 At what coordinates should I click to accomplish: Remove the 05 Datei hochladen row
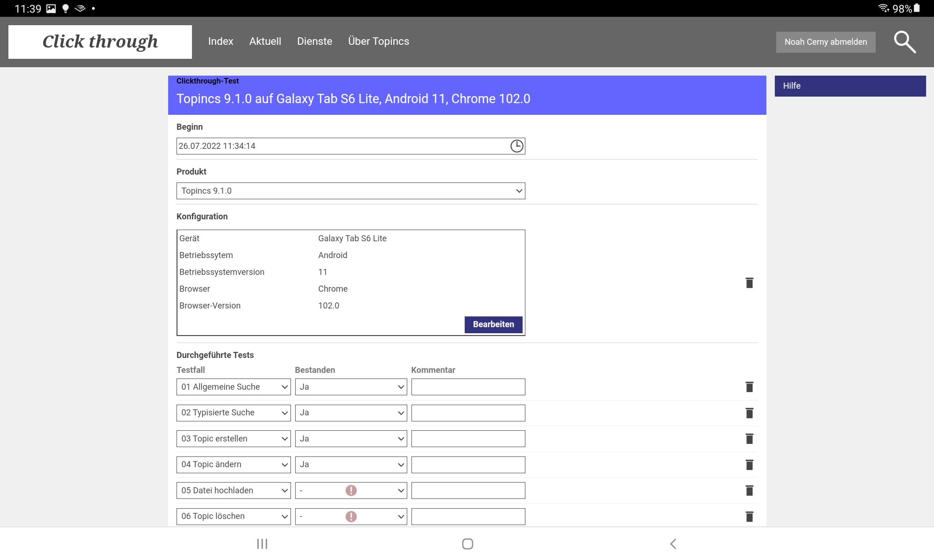coord(749,490)
